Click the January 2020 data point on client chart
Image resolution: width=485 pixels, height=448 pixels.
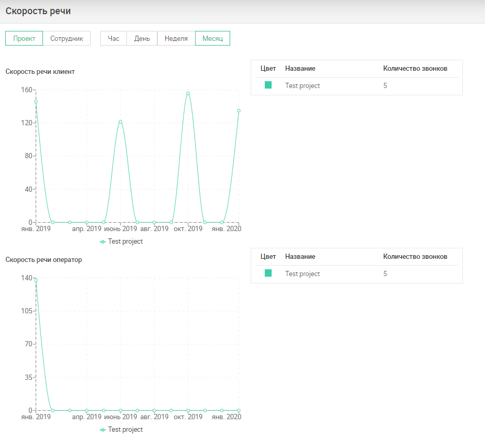[239, 111]
